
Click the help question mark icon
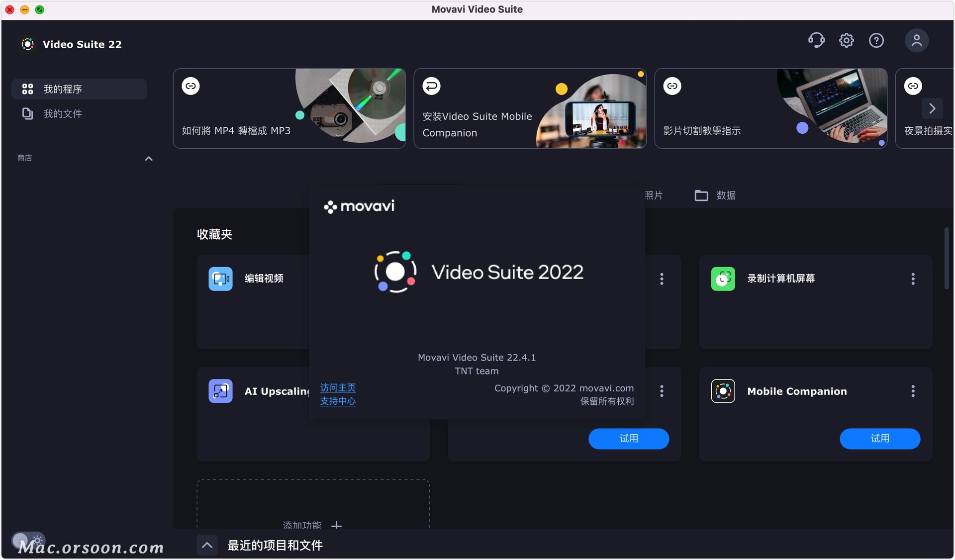(876, 40)
